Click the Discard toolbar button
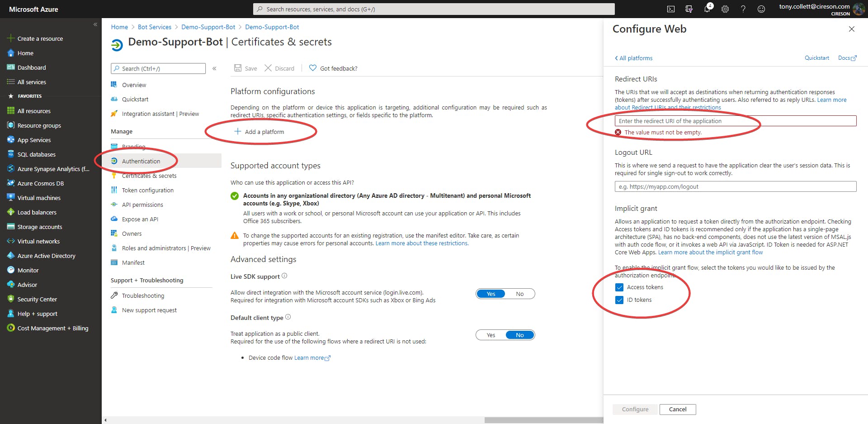The width and height of the screenshot is (868, 424). (x=279, y=68)
